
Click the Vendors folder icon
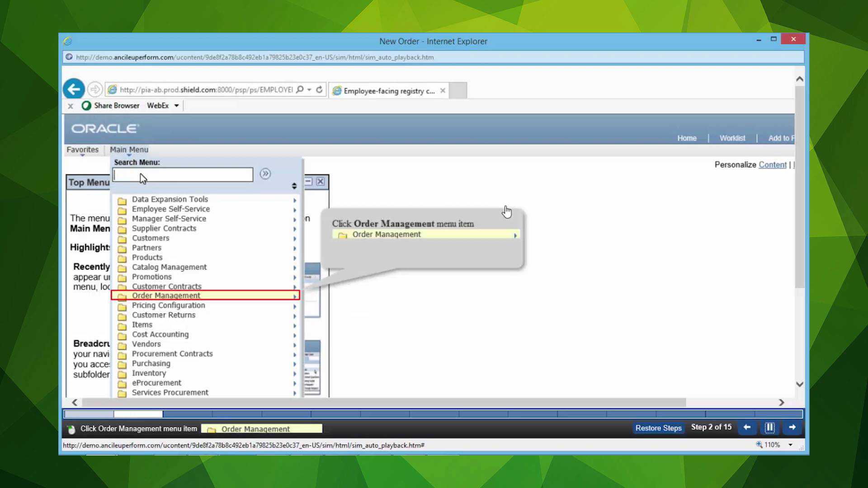[x=122, y=345]
